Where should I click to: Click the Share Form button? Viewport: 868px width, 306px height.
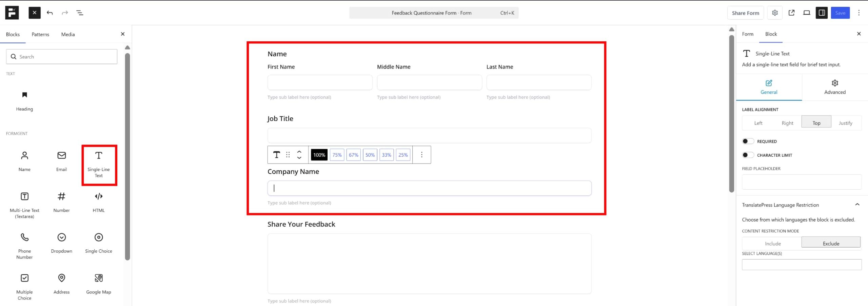745,13
